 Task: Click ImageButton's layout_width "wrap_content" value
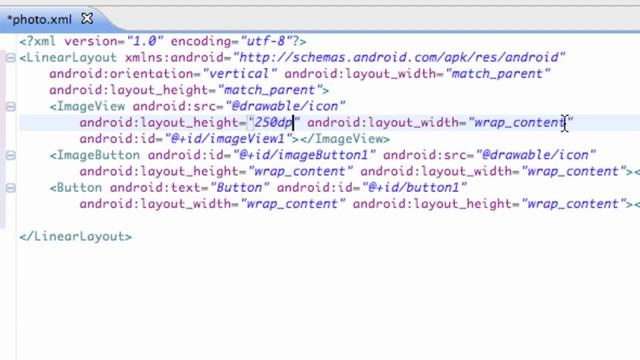(574, 171)
